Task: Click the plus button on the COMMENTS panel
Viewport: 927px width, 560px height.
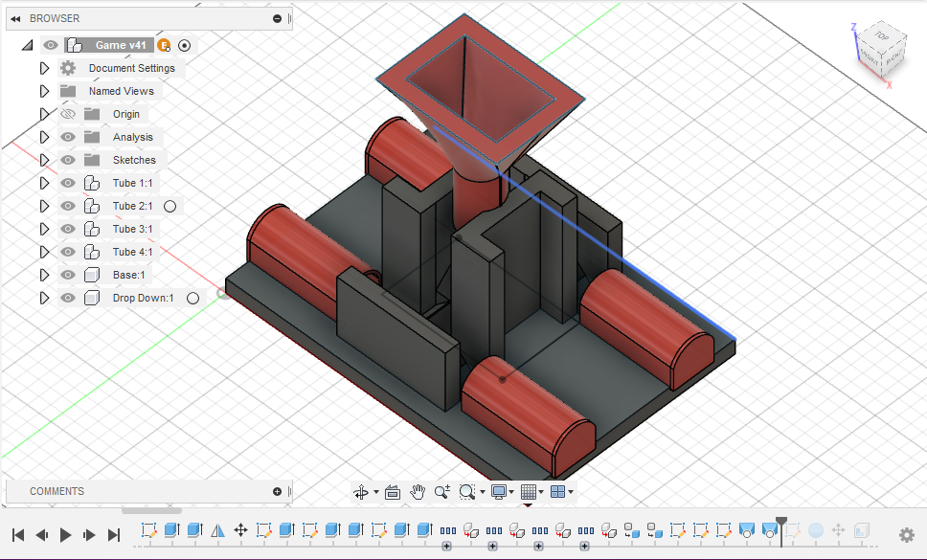Action: [277, 491]
